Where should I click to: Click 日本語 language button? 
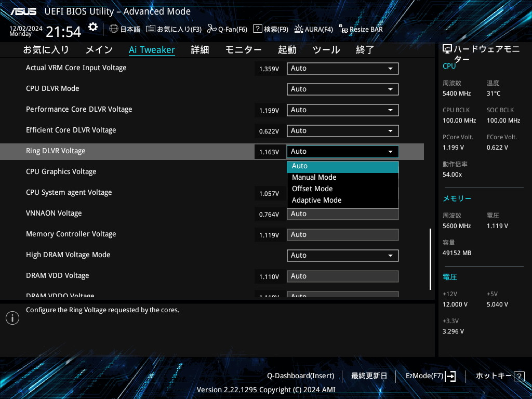click(130, 29)
